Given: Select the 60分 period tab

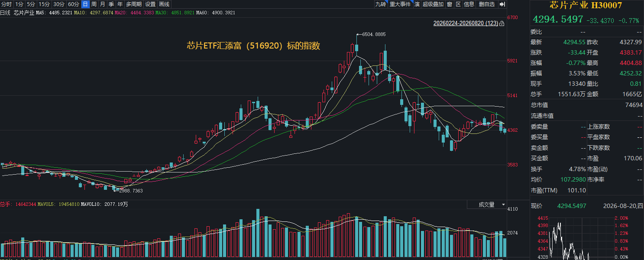Looking at the screenshot, I should [x=73, y=4].
